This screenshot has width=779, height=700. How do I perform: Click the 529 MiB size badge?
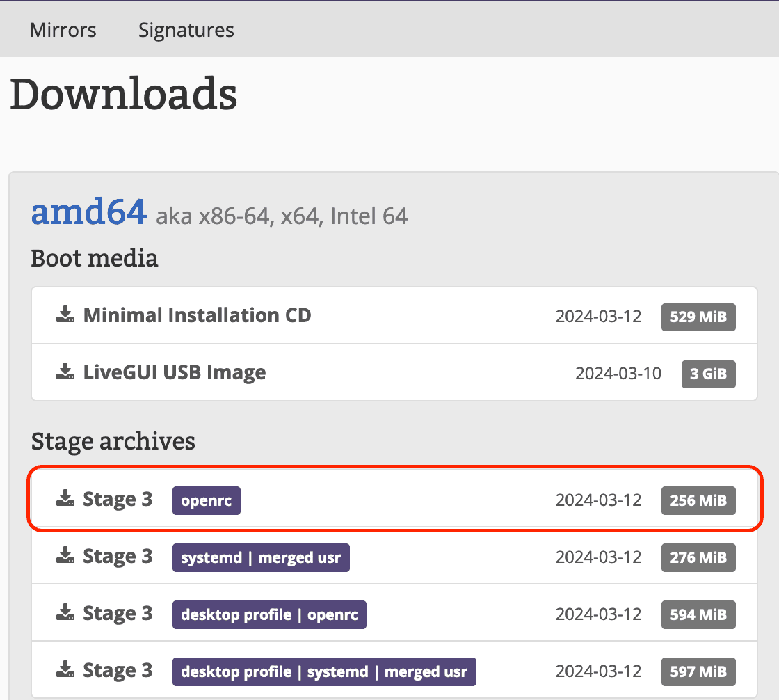click(698, 317)
